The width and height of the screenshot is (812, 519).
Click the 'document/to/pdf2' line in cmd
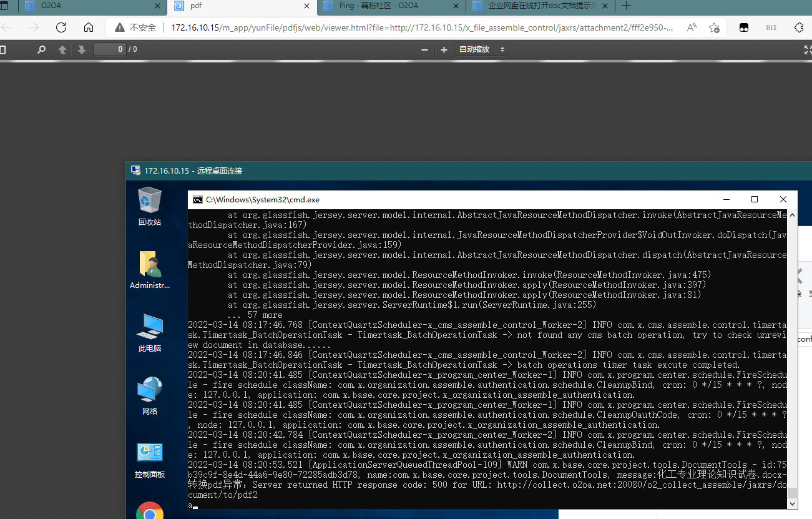click(x=223, y=495)
